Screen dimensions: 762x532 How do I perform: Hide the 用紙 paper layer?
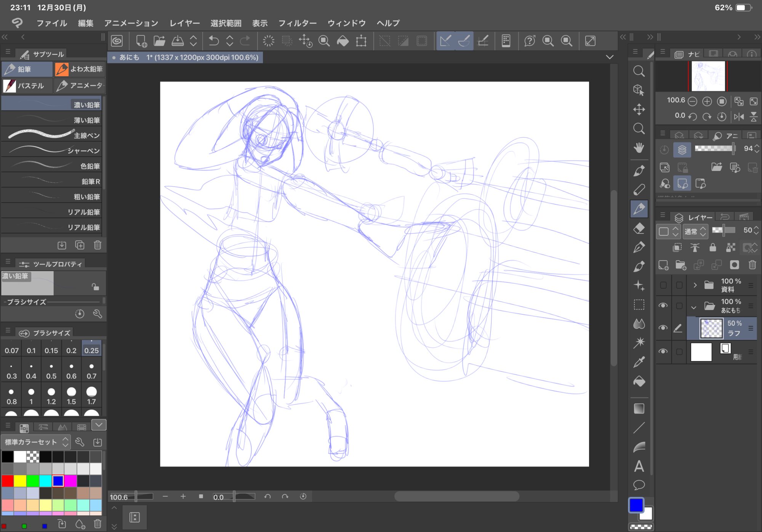(x=663, y=351)
